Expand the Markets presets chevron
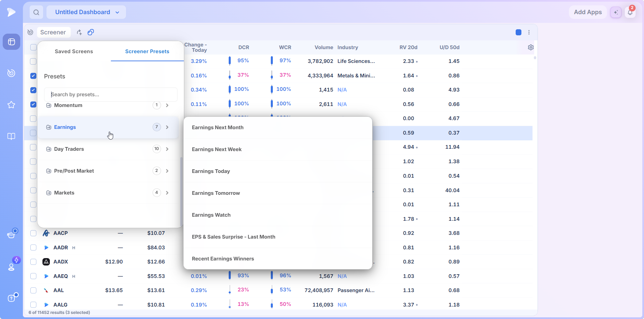The height and width of the screenshot is (319, 644). tap(167, 193)
